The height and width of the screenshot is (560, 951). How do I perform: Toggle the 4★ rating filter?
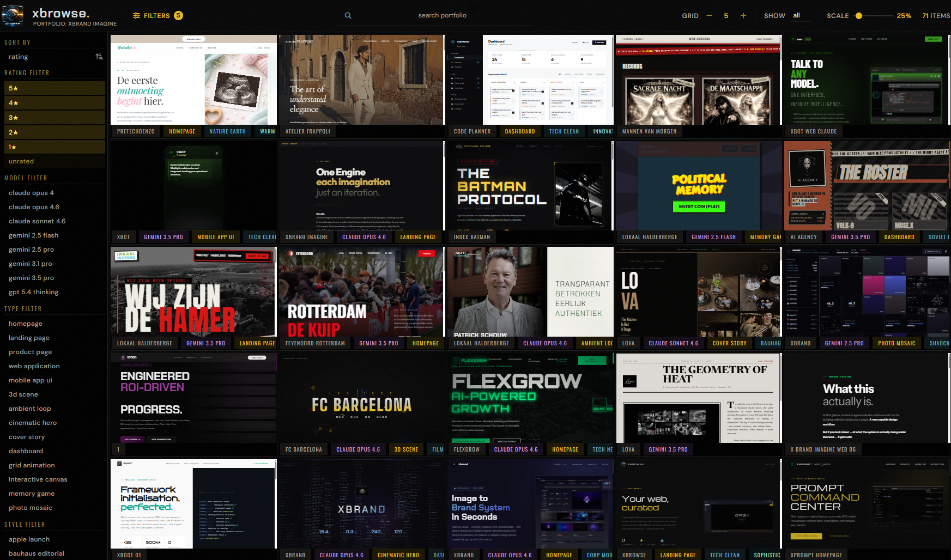tap(54, 103)
